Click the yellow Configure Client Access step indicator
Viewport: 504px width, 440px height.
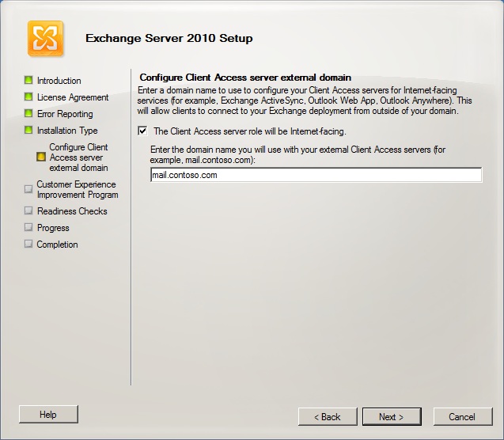point(41,157)
